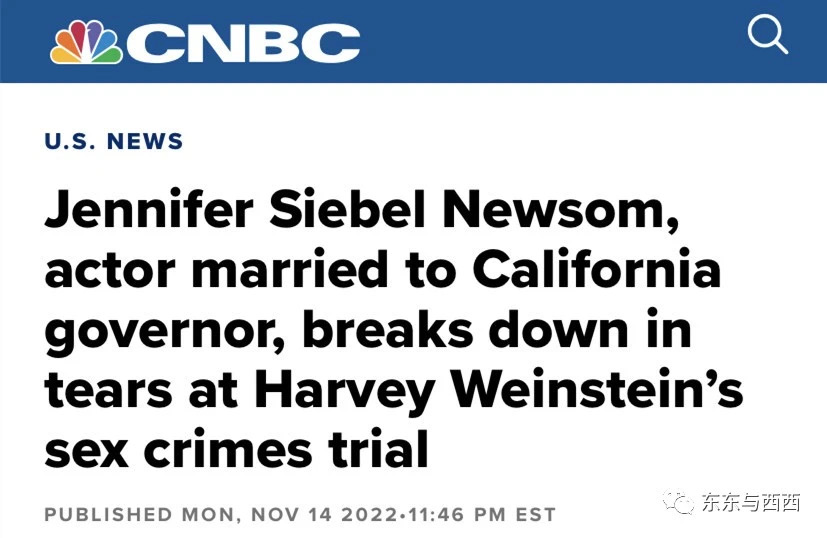
Task: Click the 东东与西西 watermark text
Action: (751, 502)
